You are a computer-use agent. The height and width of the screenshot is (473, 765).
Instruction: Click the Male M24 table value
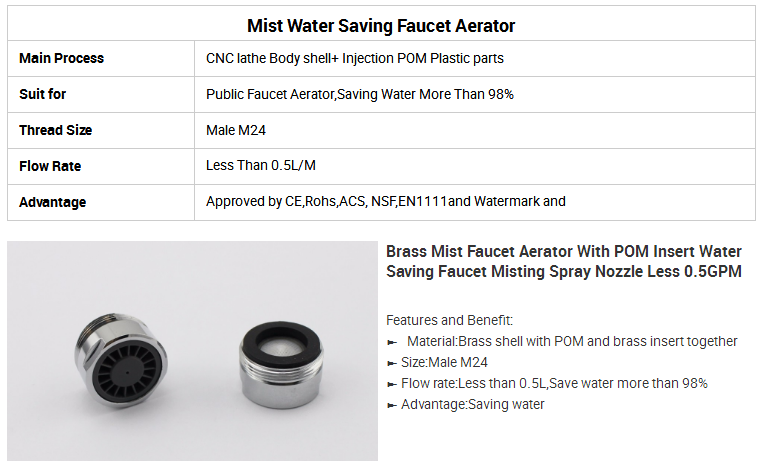coord(236,130)
